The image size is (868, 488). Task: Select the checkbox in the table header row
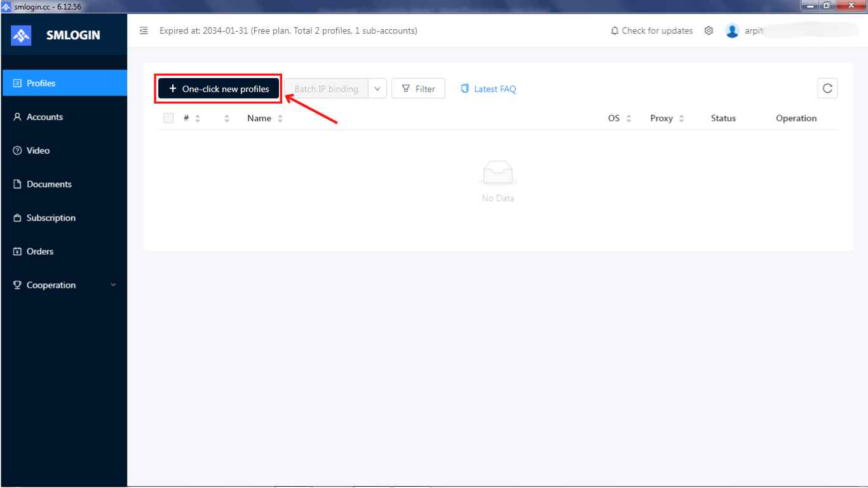[168, 118]
